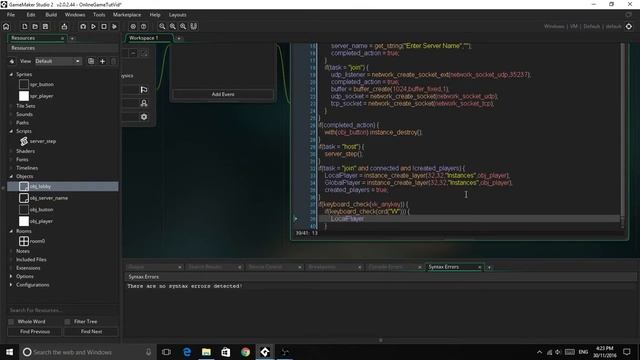The width and height of the screenshot is (640, 360).
Task: Open Task View on the taskbar
Action: pos(166,352)
